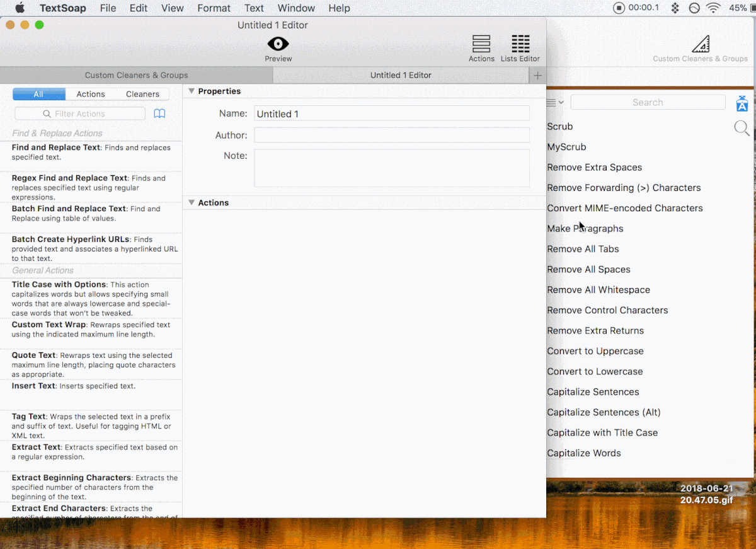Add a new tab with plus button

[537, 75]
